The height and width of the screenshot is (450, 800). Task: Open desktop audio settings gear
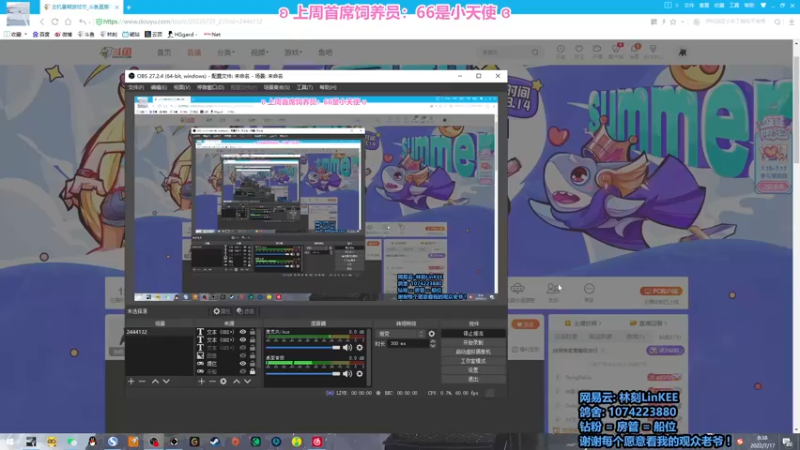coord(360,373)
